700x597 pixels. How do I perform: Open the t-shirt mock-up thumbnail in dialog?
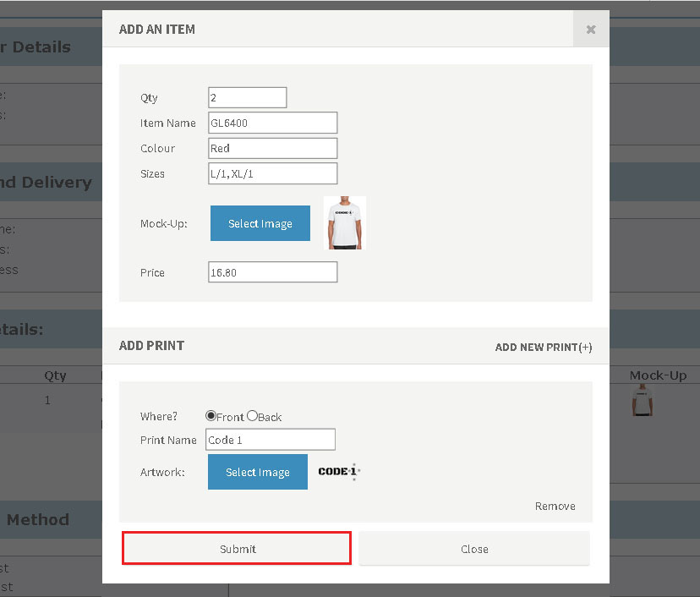tap(345, 222)
